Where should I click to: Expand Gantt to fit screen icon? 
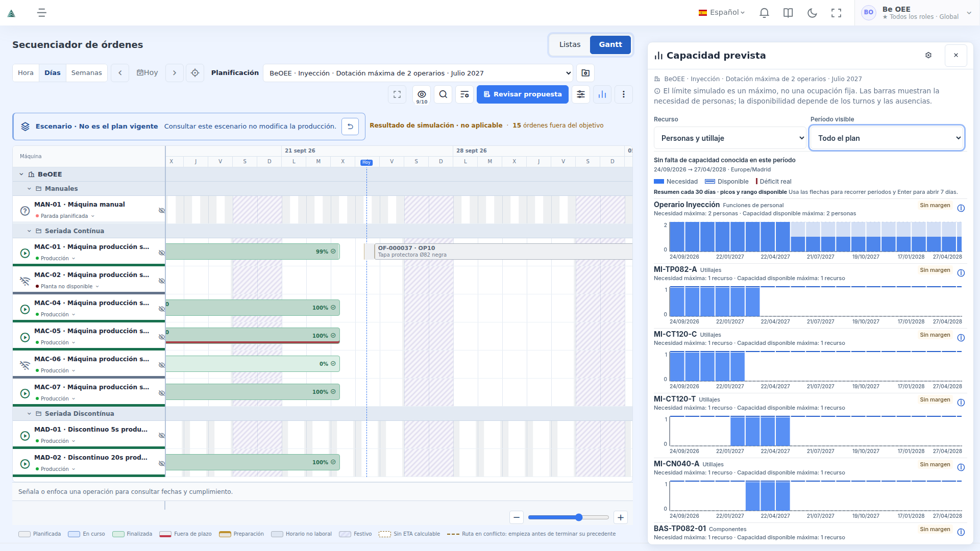click(x=397, y=94)
